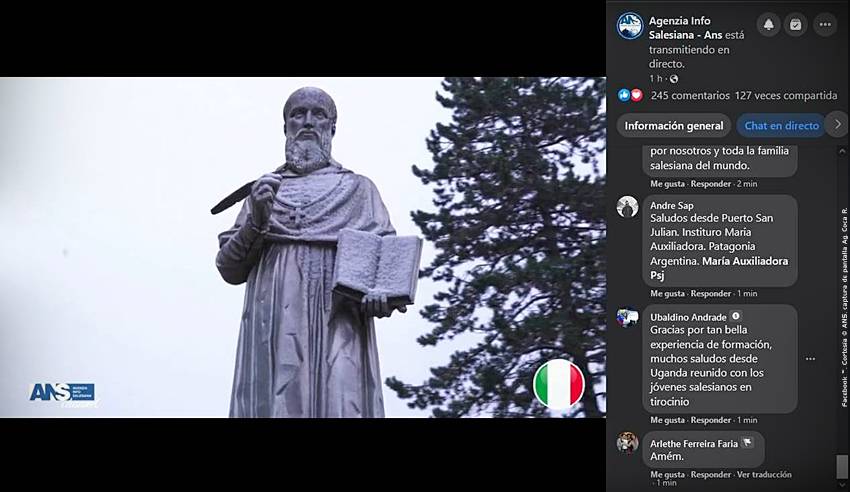The height and width of the screenshot is (492, 850).
Task: Click the 1 h post timestamp
Action: (656, 79)
